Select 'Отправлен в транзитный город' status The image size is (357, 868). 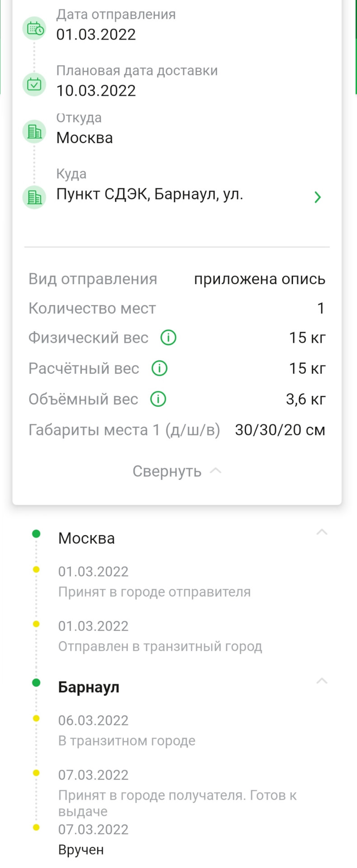pyautogui.click(x=160, y=646)
